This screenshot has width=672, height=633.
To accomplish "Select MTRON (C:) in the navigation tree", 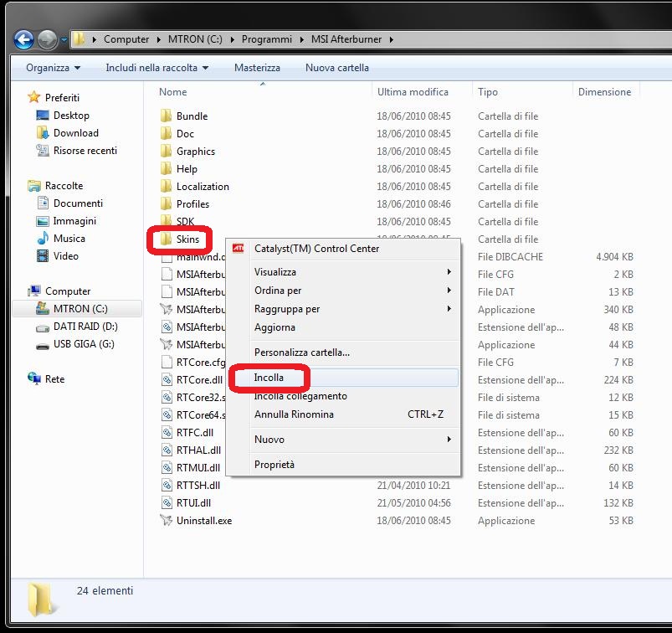I will coord(77,309).
